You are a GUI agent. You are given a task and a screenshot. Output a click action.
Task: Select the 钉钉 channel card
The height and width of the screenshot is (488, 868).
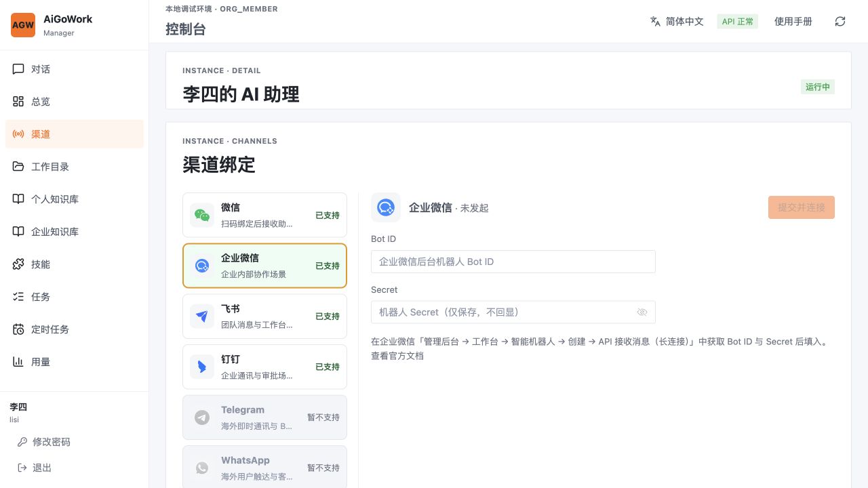(264, 367)
